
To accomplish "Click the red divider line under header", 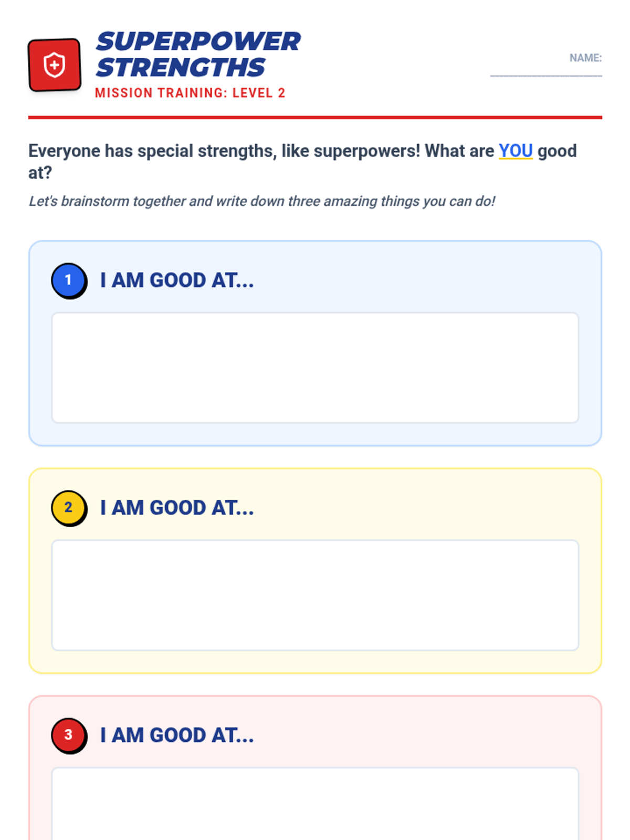I will tap(315, 118).
